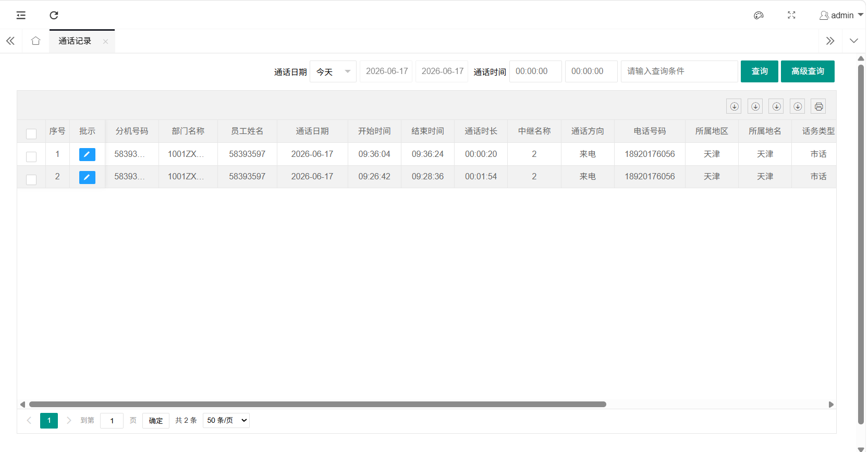This screenshot has width=868, height=452.
Task: Open the 今天 date range dropdown
Action: pyautogui.click(x=333, y=71)
